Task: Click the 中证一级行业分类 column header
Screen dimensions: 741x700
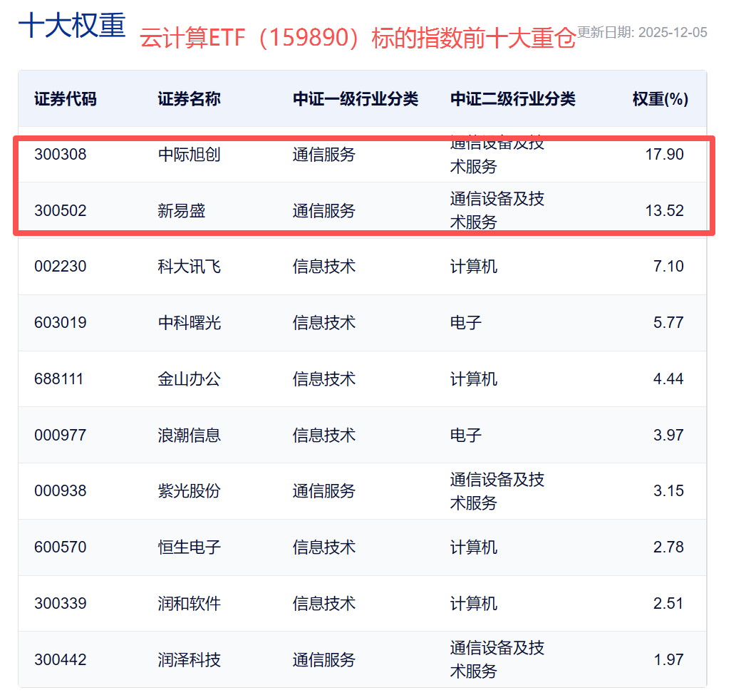Action: click(355, 99)
